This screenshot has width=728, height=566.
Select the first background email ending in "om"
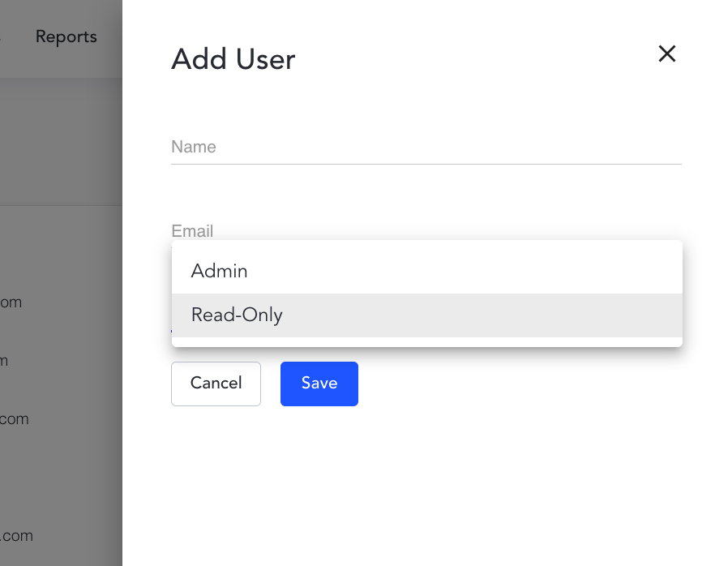(x=11, y=302)
